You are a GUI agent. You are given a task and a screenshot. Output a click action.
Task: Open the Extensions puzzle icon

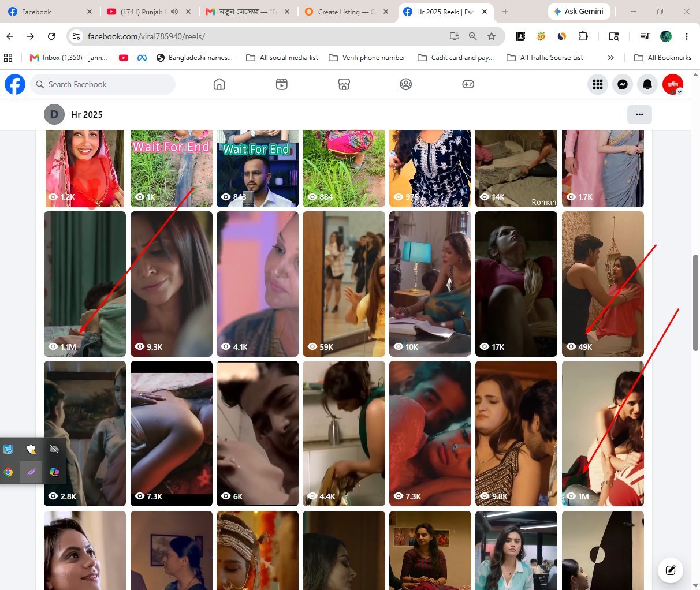coord(583,36)
